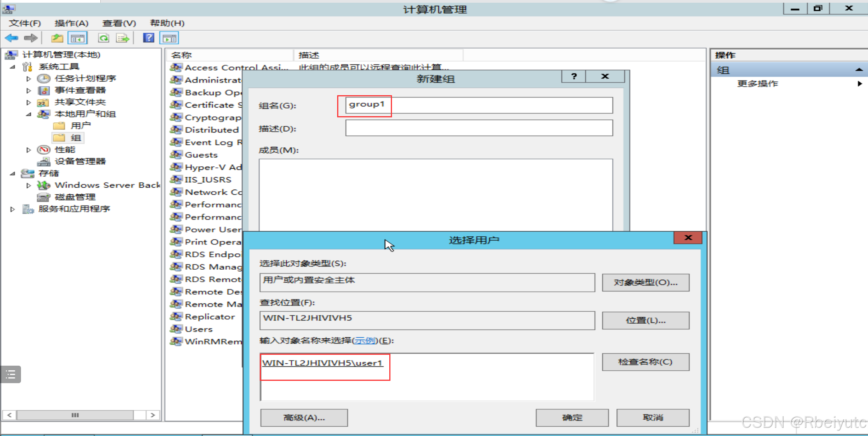The width and height of the screenshot is (868, 436).
Task: Click the 确定 button in 选择用户 dialog
Action: [572, 418]
